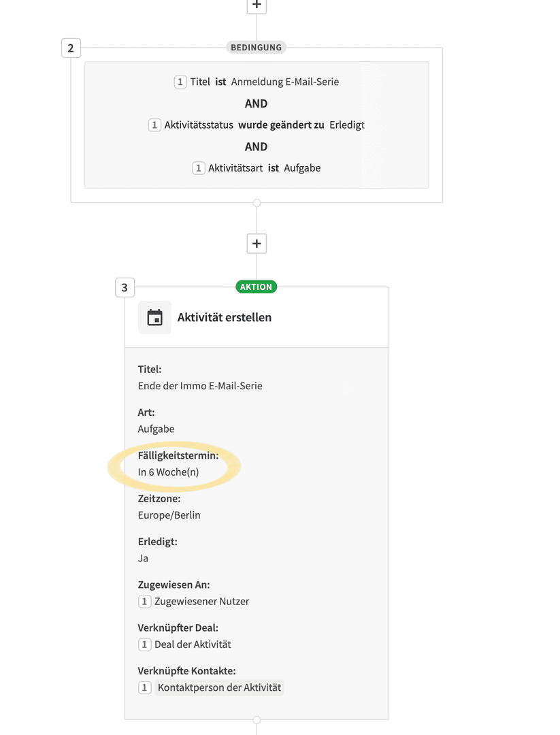
Task: Click the Kontaktperson der Aktivität chip
Action: click(219, 687)
